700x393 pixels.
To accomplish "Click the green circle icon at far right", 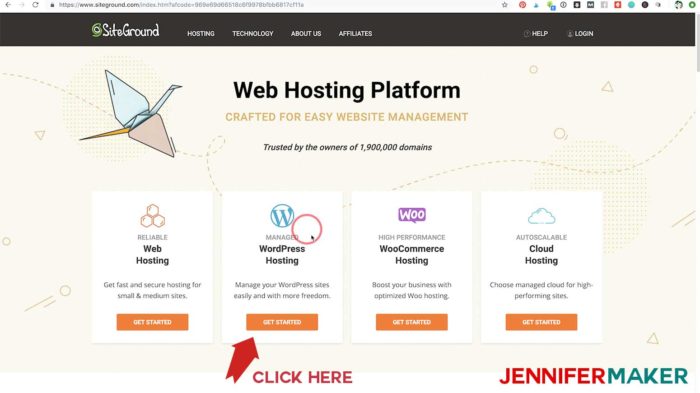I will (692, 5).
